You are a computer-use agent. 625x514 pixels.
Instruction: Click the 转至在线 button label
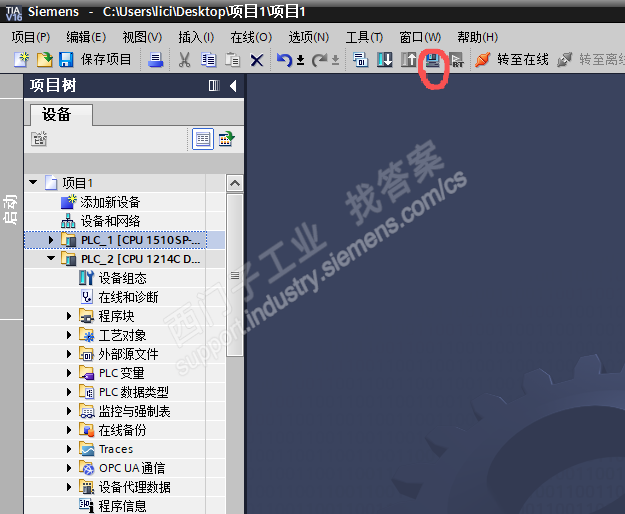[x=523, y=60]
